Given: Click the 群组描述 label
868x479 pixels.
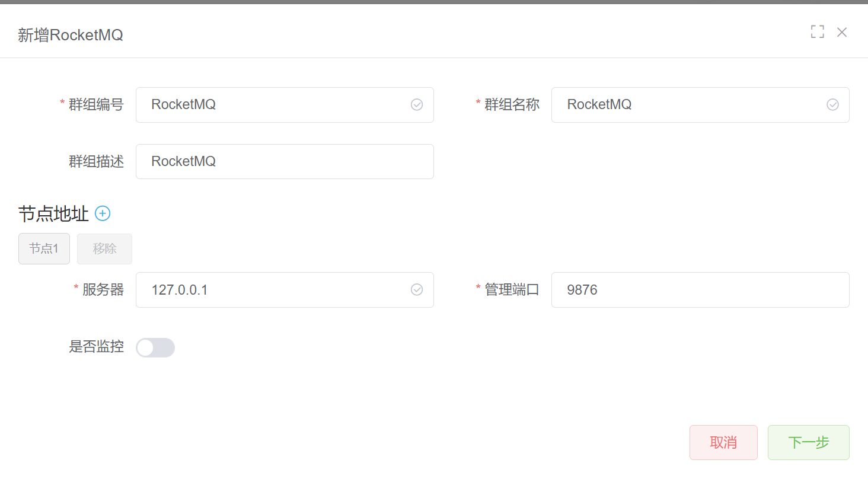Looking at the screenshot, I should tap(96, 161).
